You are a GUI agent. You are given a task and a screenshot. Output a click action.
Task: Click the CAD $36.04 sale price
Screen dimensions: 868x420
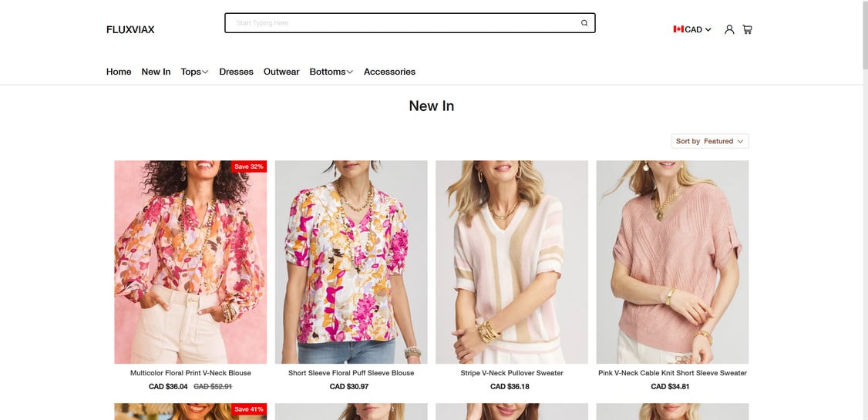168,387
